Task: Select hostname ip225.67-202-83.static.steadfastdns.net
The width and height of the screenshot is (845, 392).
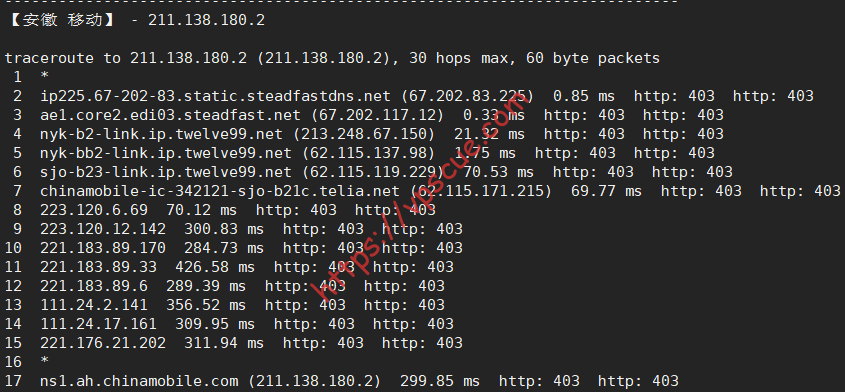Action: point(215,97)
